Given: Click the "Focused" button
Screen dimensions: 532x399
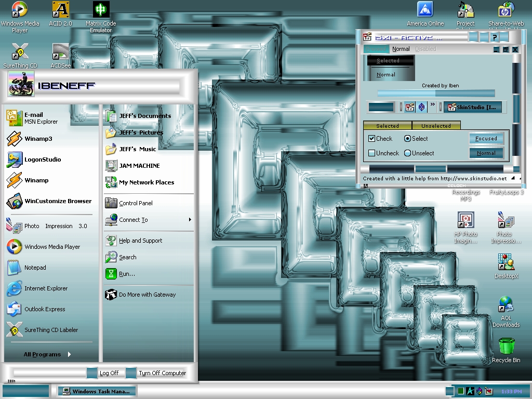Looking at the screenshot, I should pyautogui.click(x=486, y=138).
